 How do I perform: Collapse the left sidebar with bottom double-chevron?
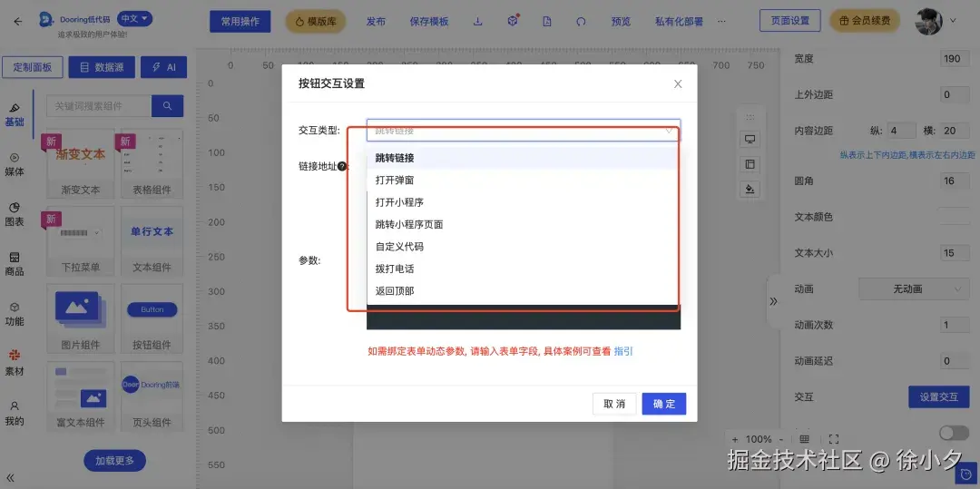[11, 478]
